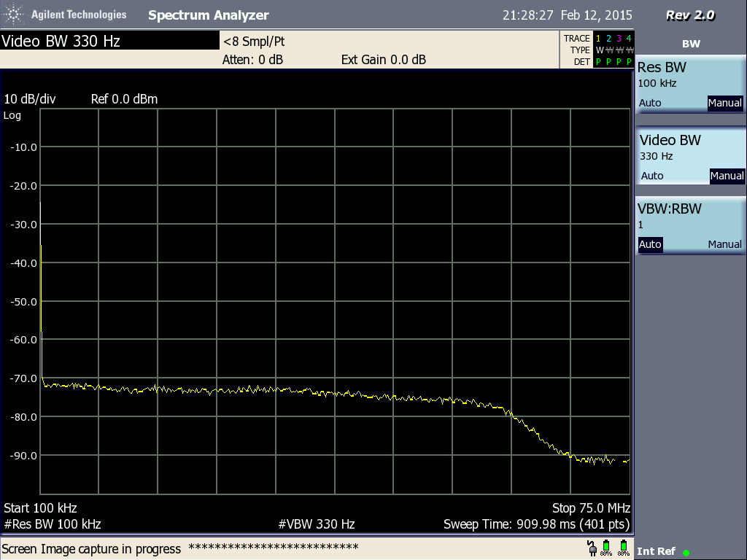Click the Ref 0.0 dBm level label
The height and width of the screenshot is (560, 747).
[124, 99]
